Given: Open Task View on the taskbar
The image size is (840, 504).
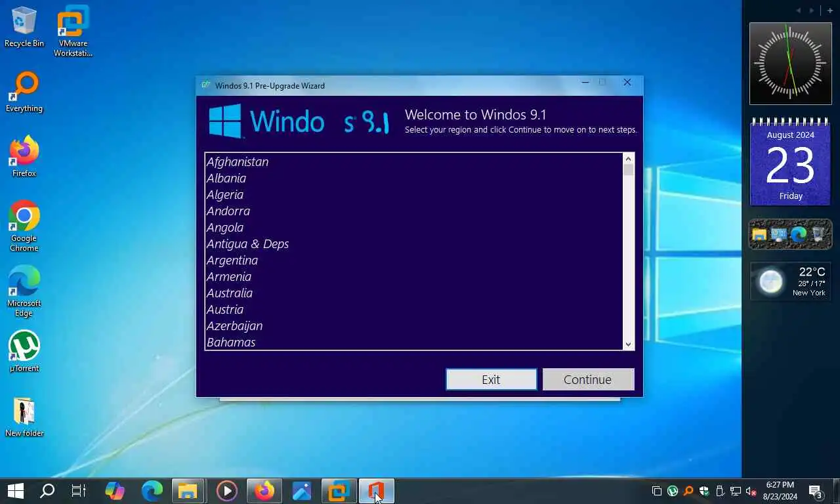Looking at the screenshot, I should pyautogui.click(x=79, y=491).
